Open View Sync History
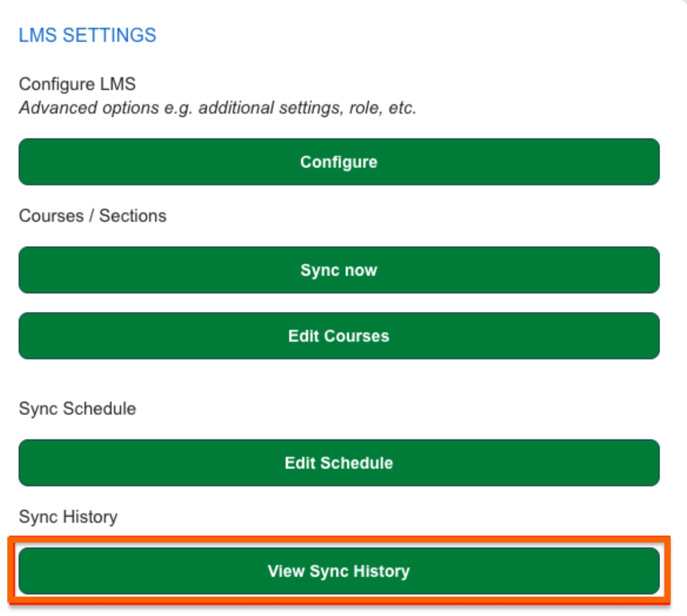 [339, 571]
